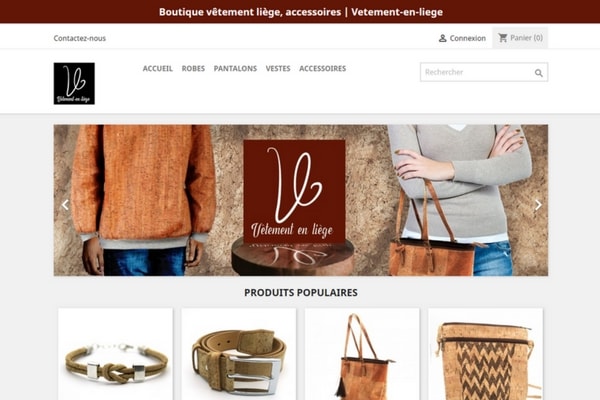Click the Panier (0) button
The width and height of the screenshot is (600, 400).
point(520,38)
